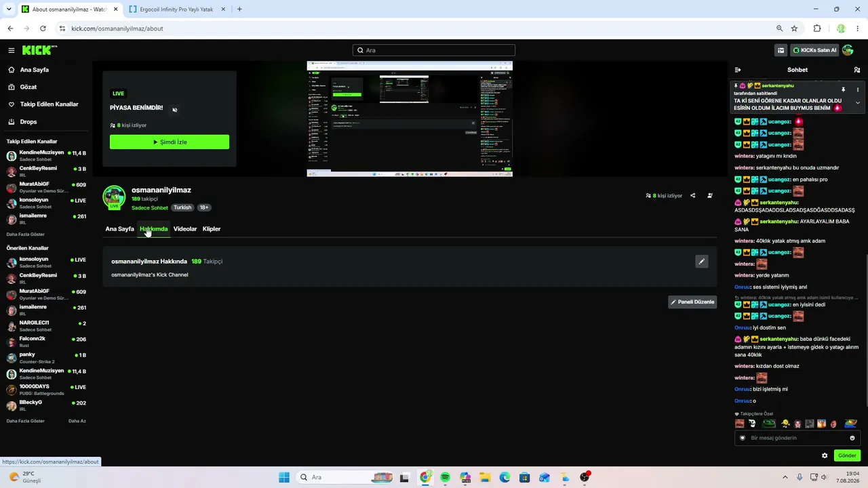Click KICKs Satın Al button

coord(815,50)
